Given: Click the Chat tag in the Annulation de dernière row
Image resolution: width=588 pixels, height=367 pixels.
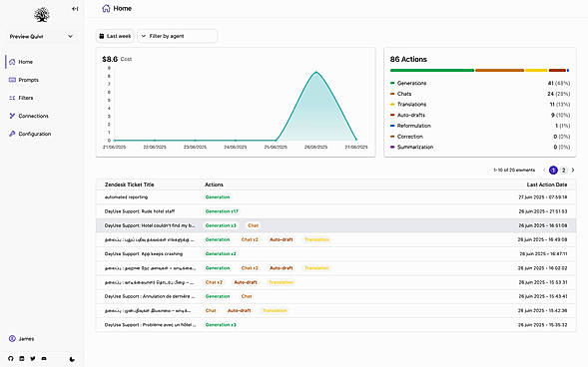Looking at the screenshot, I should click(x=247, y=296).
